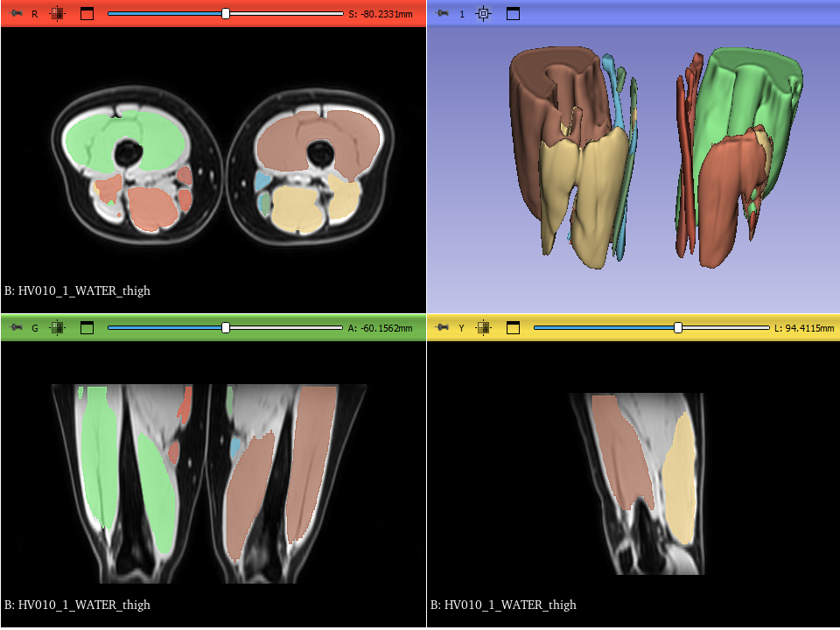Click the pin icon in the Yellow slice view
Screen dimensions: 840x630
[x=442, y=327]
